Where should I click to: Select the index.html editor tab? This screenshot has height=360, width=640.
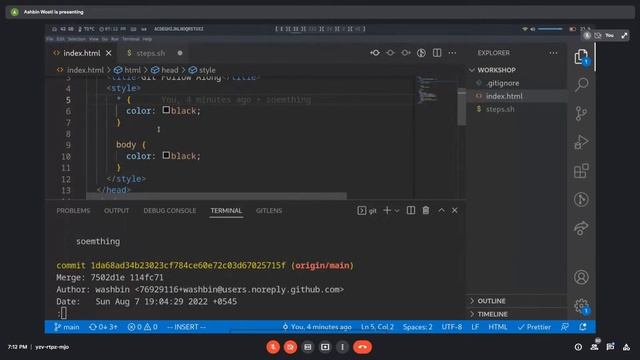coord(82,53)
